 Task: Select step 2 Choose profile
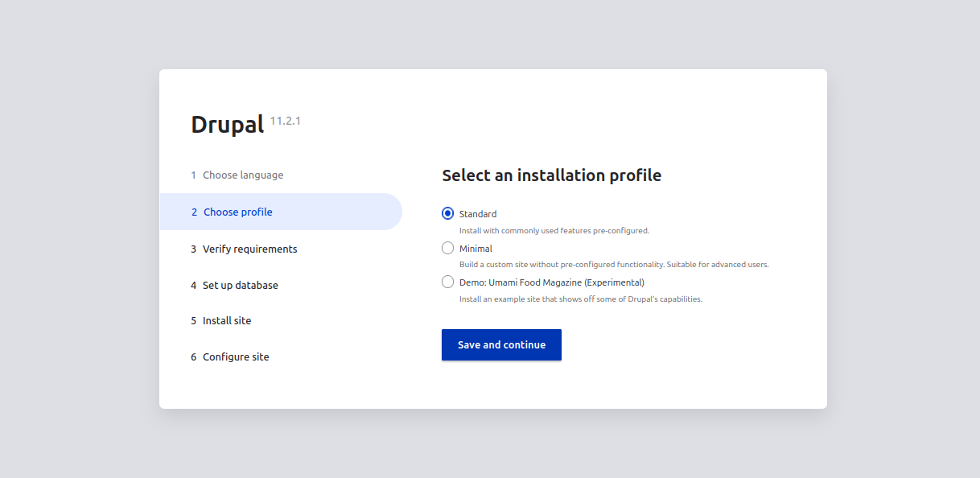281,212
